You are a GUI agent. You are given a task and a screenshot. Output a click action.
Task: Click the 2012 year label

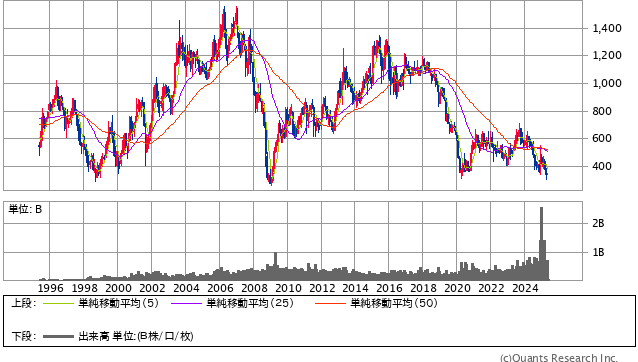pos(322,288)
